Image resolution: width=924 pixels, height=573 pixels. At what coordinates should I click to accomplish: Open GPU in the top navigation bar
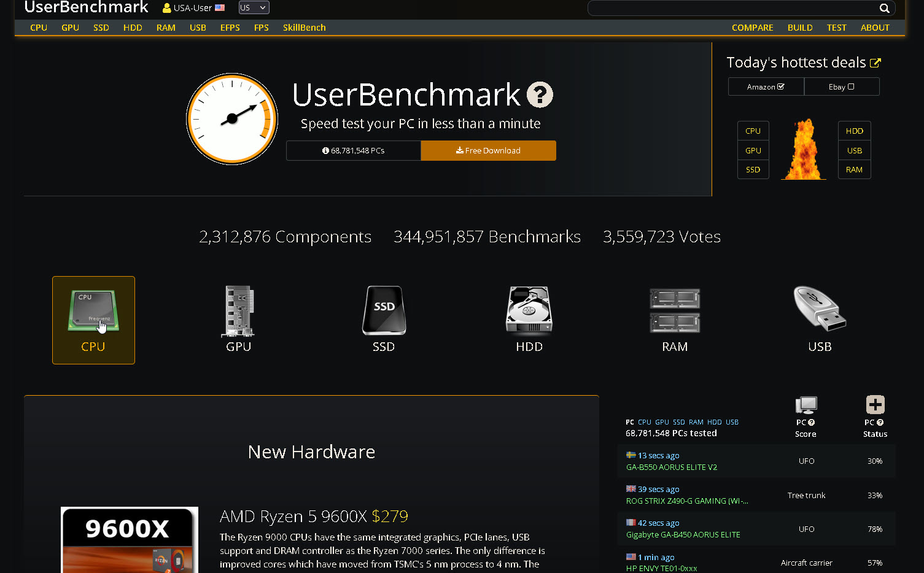pos(70,28)
